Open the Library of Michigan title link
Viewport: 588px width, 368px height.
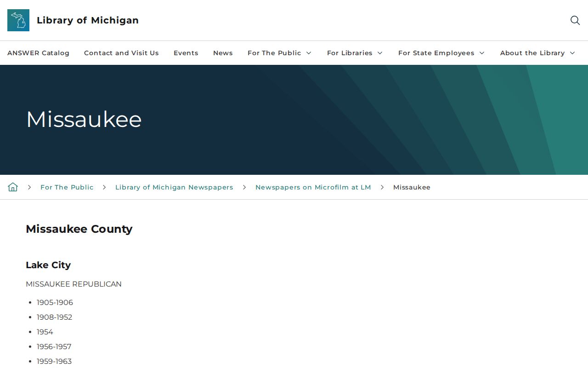tap(88, 20)
